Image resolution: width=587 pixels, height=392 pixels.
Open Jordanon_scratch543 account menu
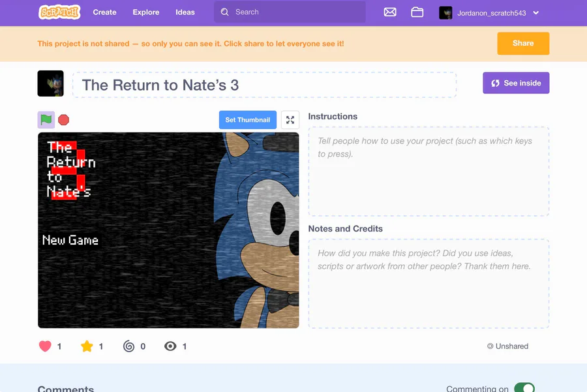coord(489,13)
